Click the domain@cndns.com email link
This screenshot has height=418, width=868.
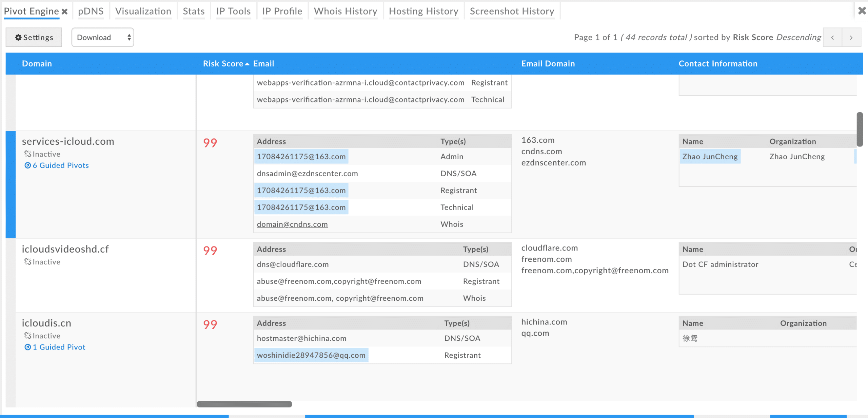click(292, 224)
